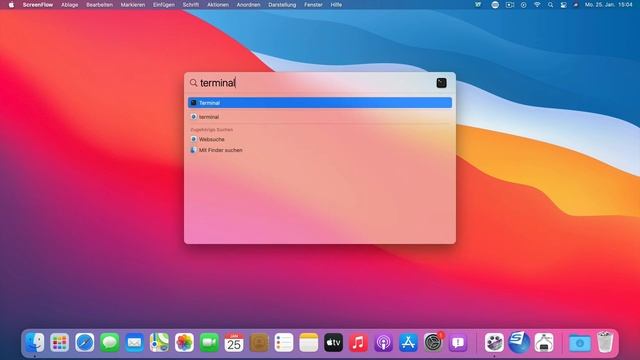The height and width of the screenshot is (360, 640).
Task: Open the Darstellung menu
Action: coord(282,5)
